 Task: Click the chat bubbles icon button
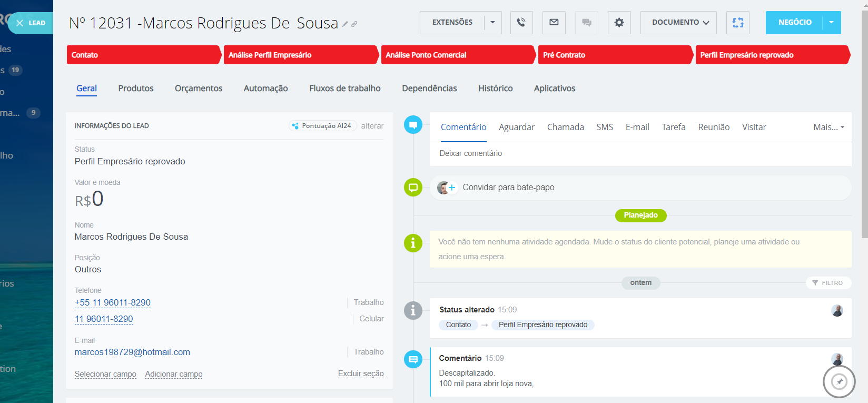(x=586, y=23)
